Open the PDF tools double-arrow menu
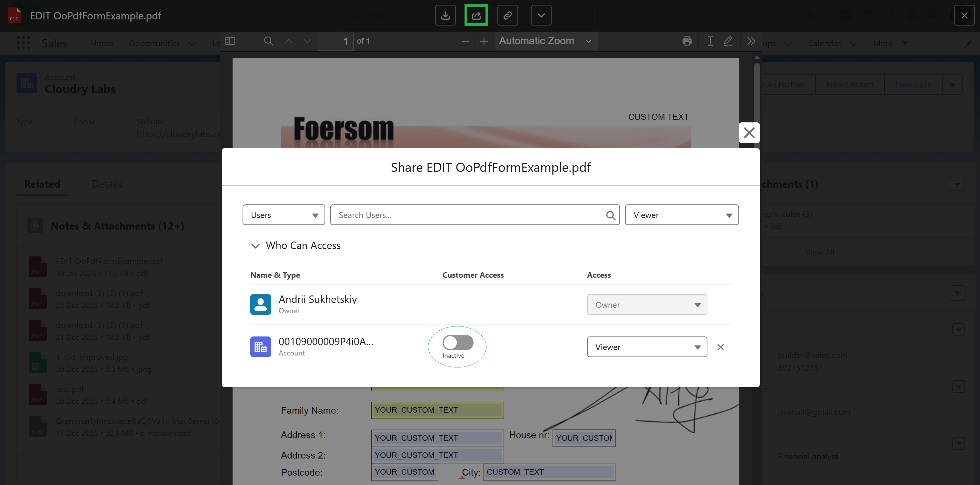This screenshot has height=485, width=980. [x=751, y=41]
